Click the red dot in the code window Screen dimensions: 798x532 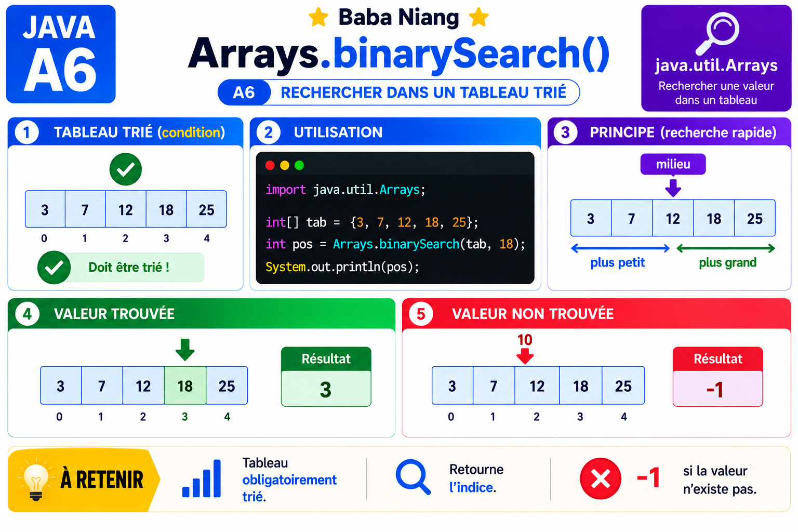(x=270, y=165)
